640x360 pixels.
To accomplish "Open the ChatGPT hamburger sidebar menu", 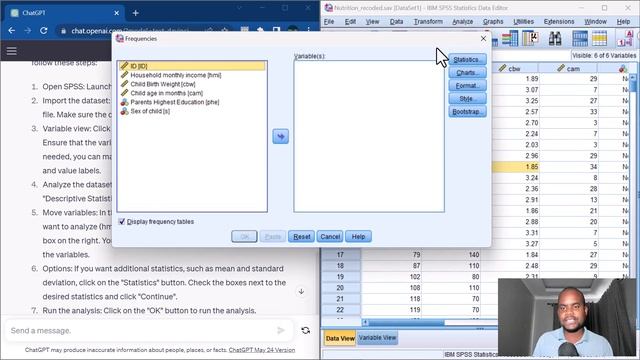I will coord(11,51).
